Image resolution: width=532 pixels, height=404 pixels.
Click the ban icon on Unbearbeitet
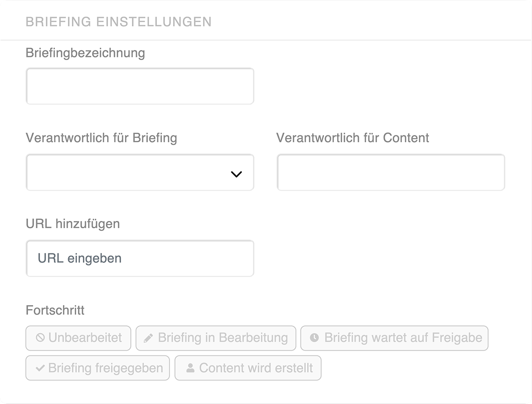click(40, 338)
